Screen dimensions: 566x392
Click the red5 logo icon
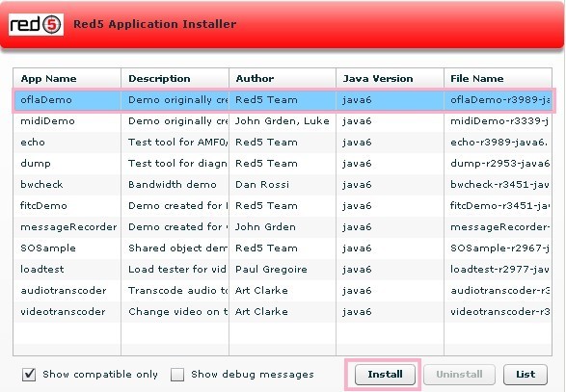point(36,24)
